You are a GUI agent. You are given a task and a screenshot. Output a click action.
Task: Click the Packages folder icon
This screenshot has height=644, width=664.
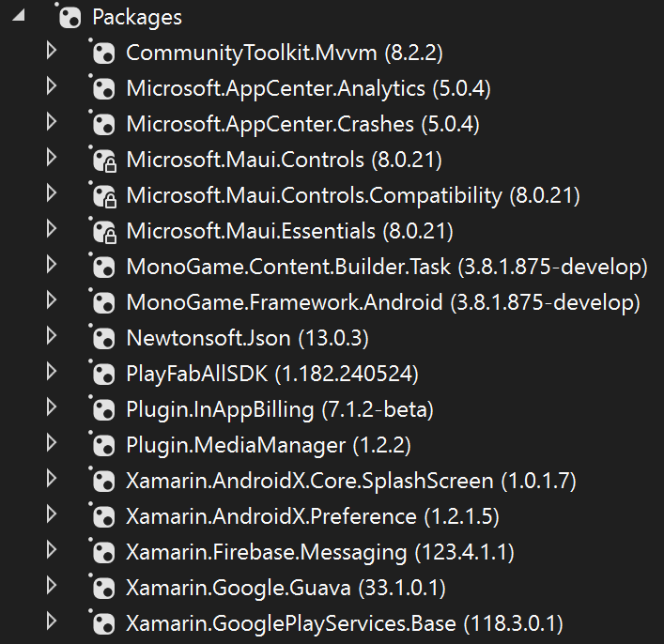(69, 17)
